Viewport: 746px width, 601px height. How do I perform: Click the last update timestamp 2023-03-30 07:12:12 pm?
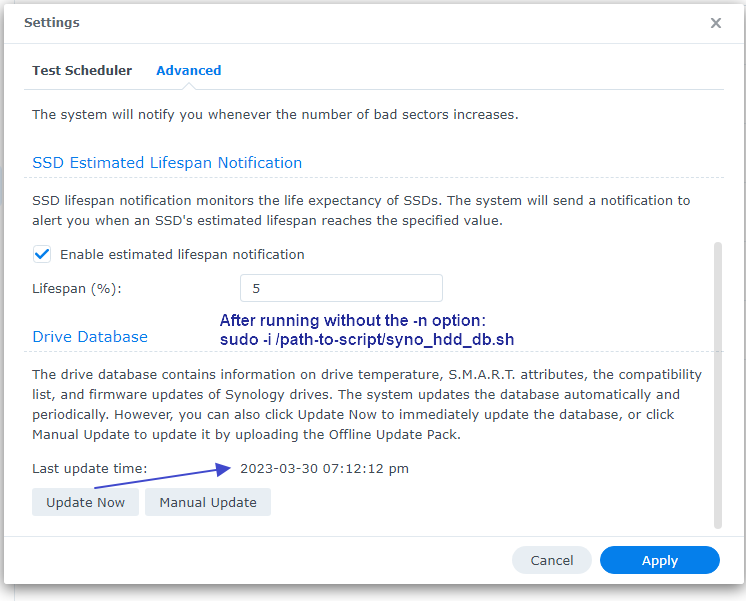[324, 468]
